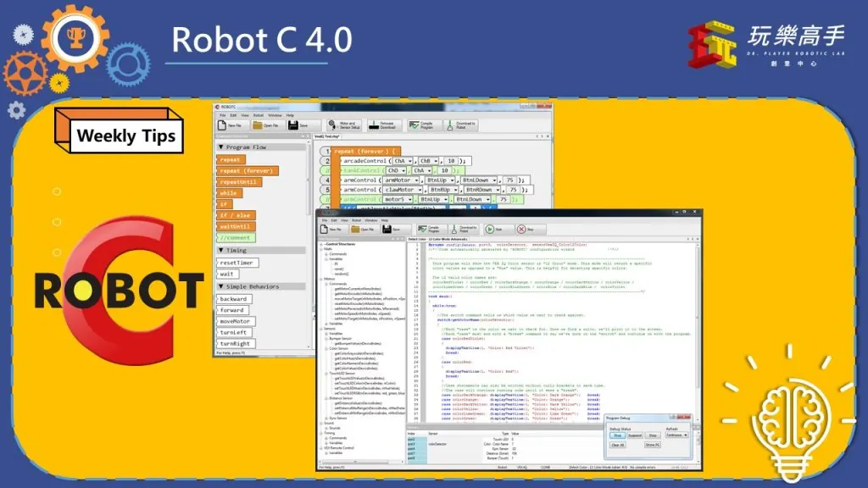
Task: Open the armMotor dropdown in armControl
Action: [401, 180]
